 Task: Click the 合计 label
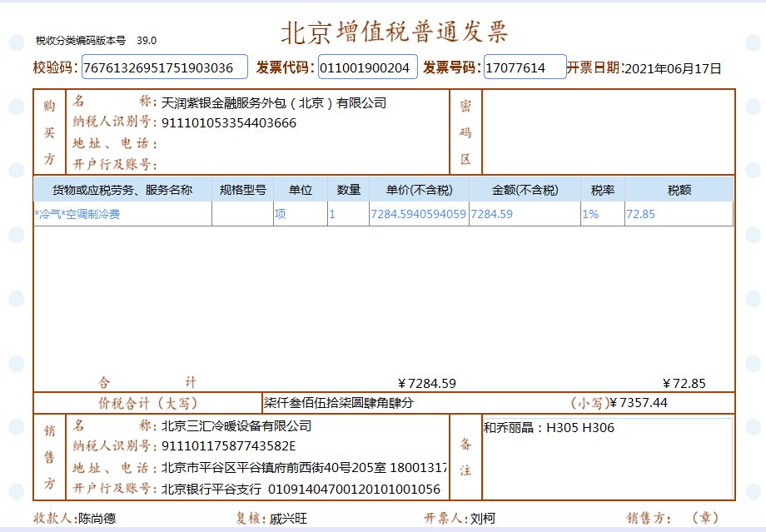coord(147,382)
